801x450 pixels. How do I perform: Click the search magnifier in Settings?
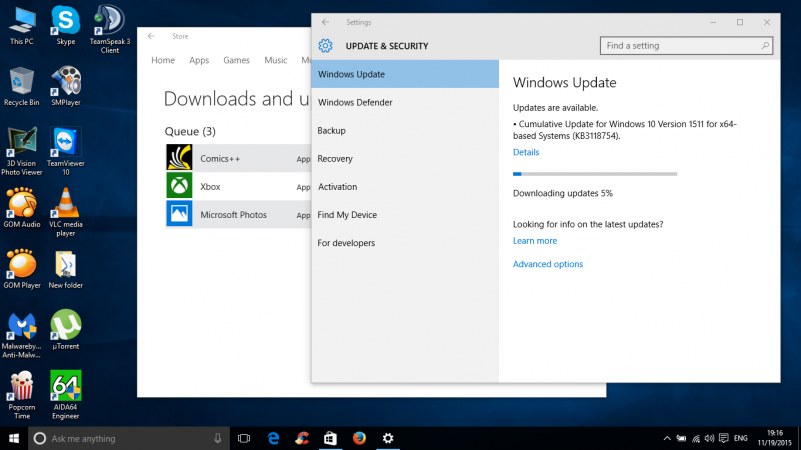[x=765, y=45]
